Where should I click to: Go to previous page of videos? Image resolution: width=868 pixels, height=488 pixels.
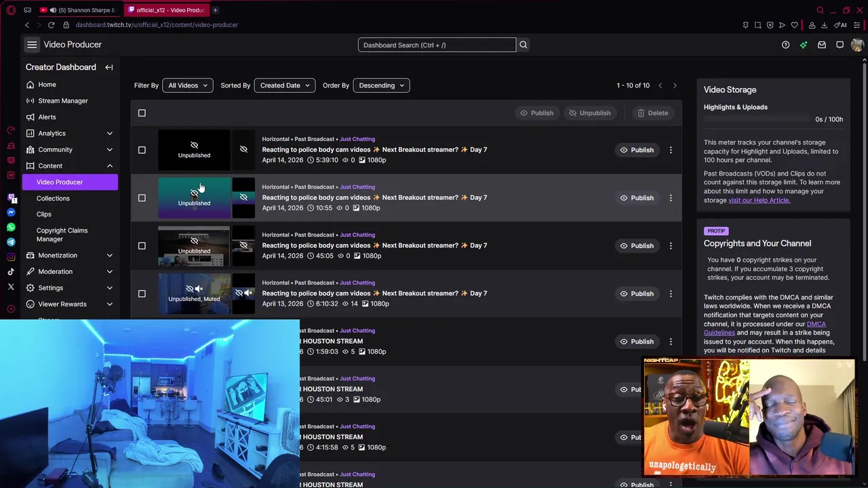[660, 85]
